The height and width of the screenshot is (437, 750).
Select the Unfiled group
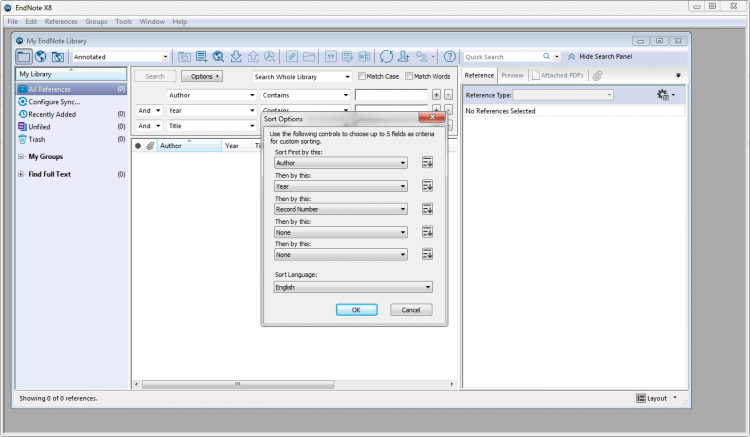point(72,127)
